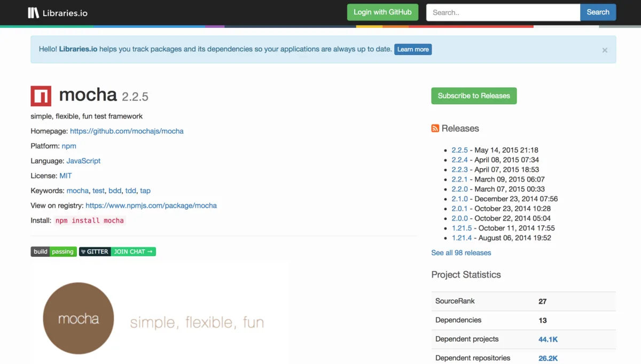Viewport: 641px width, 364px height.
Task: Open the MIT license link
Action: [65, 176]
